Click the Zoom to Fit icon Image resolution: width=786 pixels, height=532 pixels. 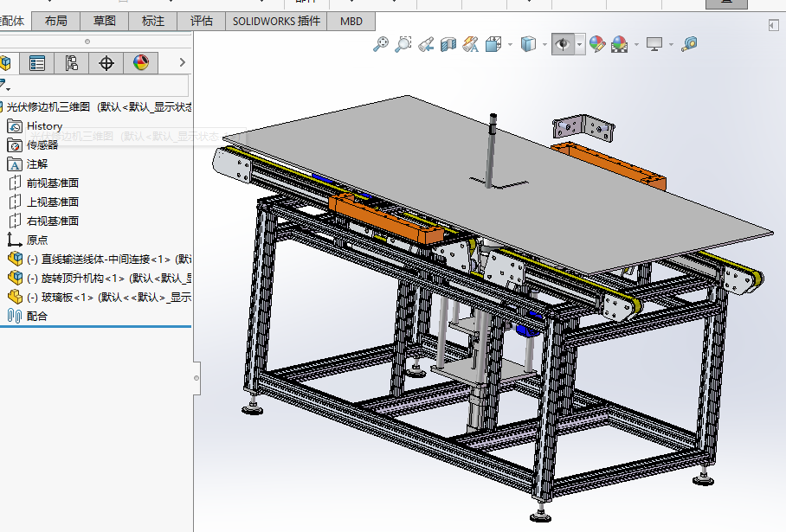(381, 44)
